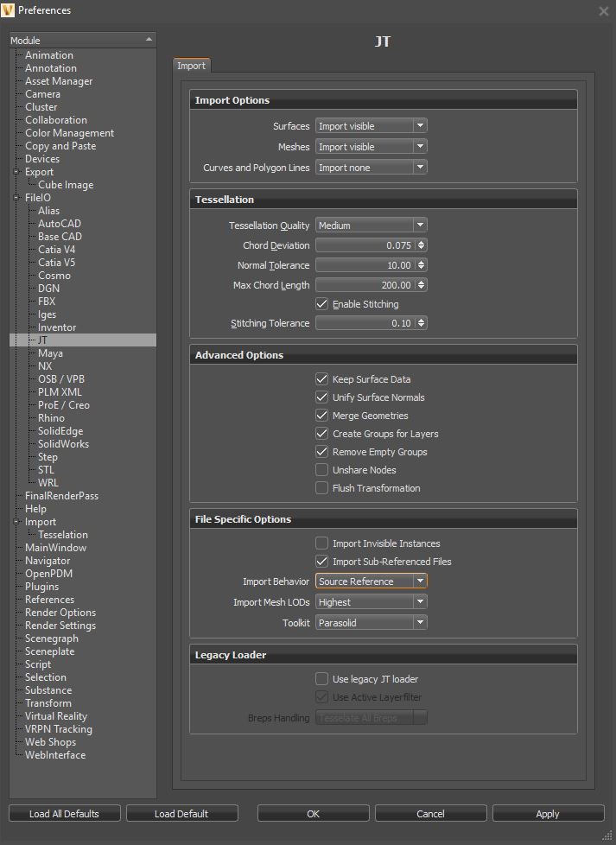Click Normal Tolerance value field
The height and width of the screenshot is (845, 616).
pyautogui.click(x=365, y=265)
